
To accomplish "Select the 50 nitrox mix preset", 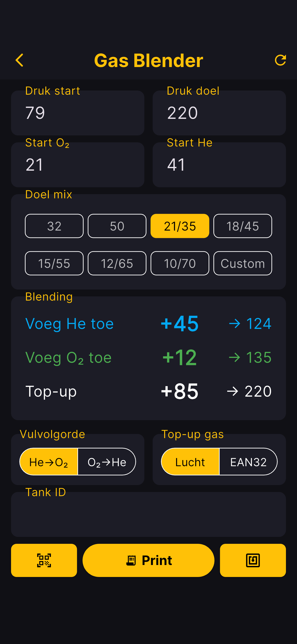I will tap(117, 226).
